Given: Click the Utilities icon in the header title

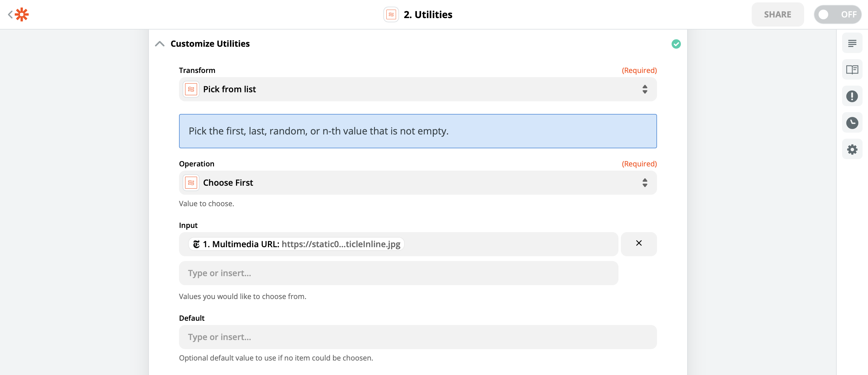Looking at the screenshot, I should point(391,14).
